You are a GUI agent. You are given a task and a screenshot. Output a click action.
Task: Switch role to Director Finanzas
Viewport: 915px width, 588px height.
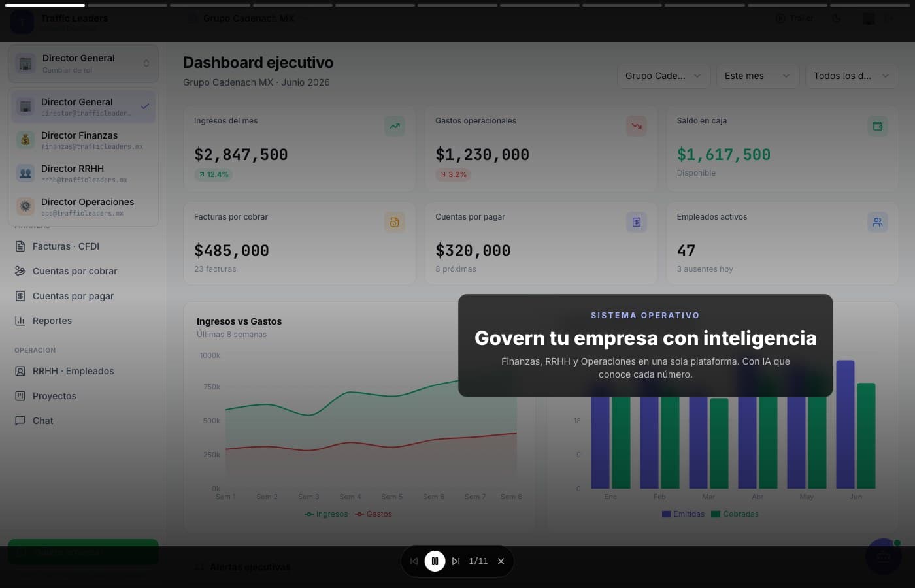[83, 140]
